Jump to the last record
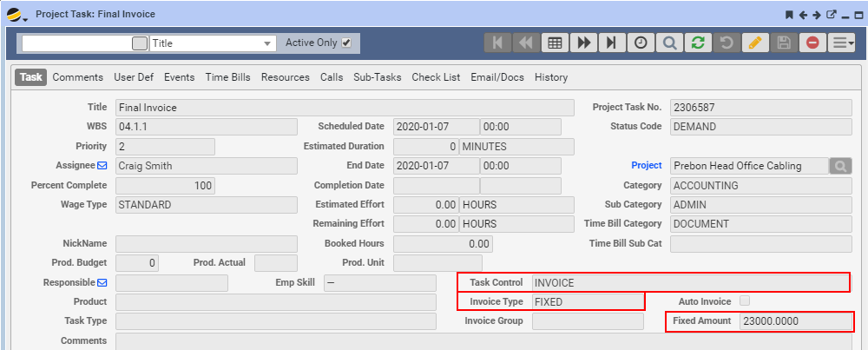 [x=612, y=43]
